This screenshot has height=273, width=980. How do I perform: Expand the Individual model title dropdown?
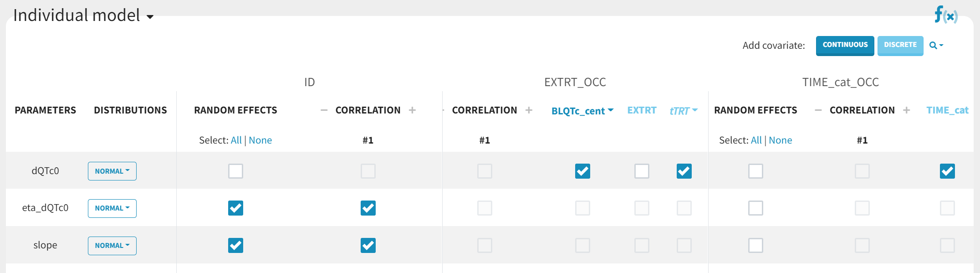pos(150,17)
